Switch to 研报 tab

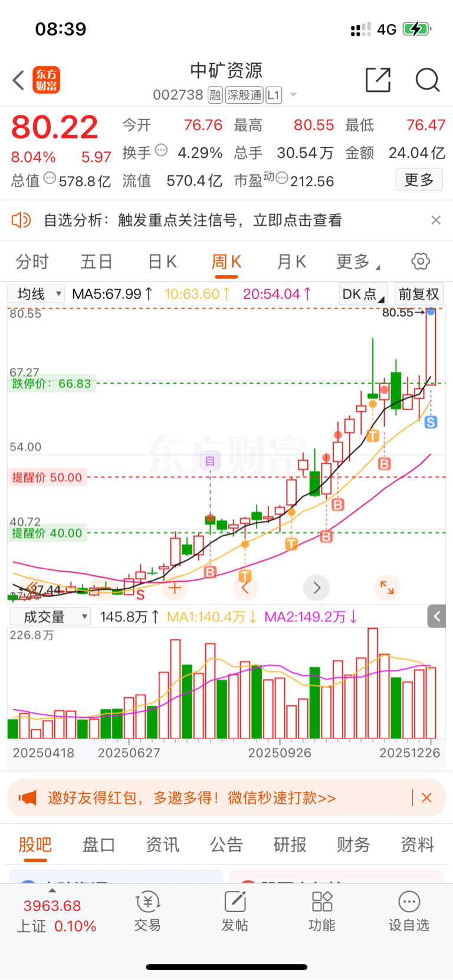(x=290, y=844)
